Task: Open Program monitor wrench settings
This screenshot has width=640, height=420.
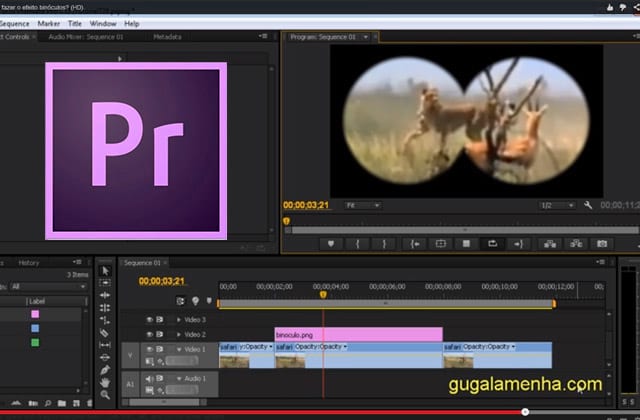Action: pyautogui.click(x=588, y=205)
